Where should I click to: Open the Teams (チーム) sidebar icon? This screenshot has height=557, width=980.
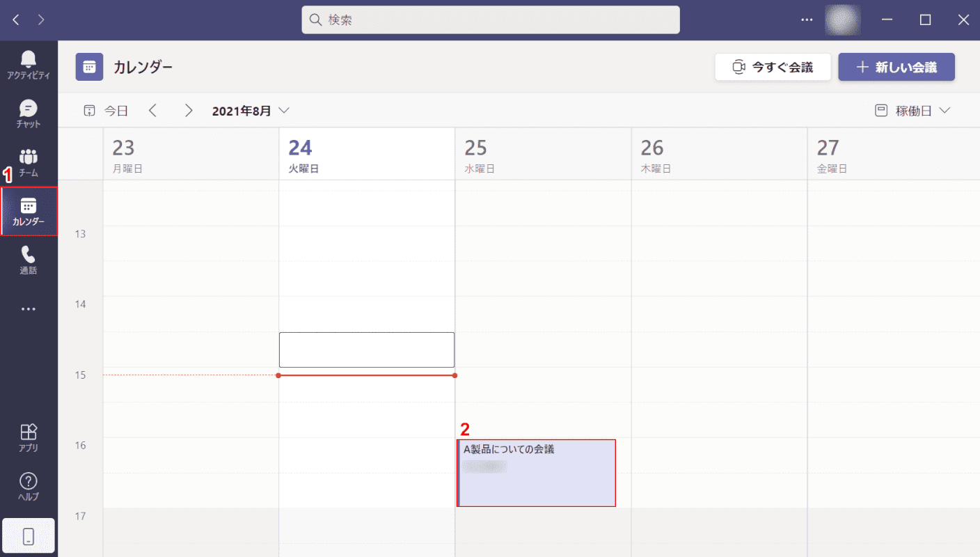click(x=29, y=163)
